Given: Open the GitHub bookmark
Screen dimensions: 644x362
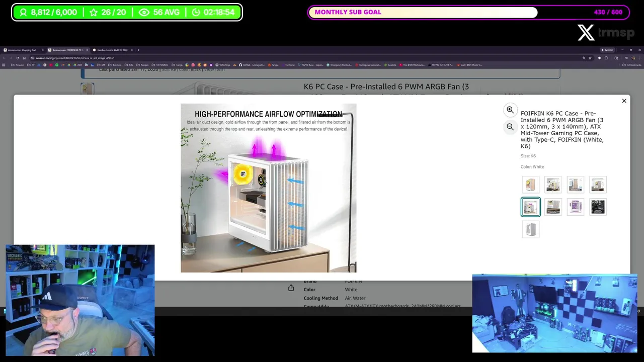Looking at the screenshot, I should tap(252, 65).
